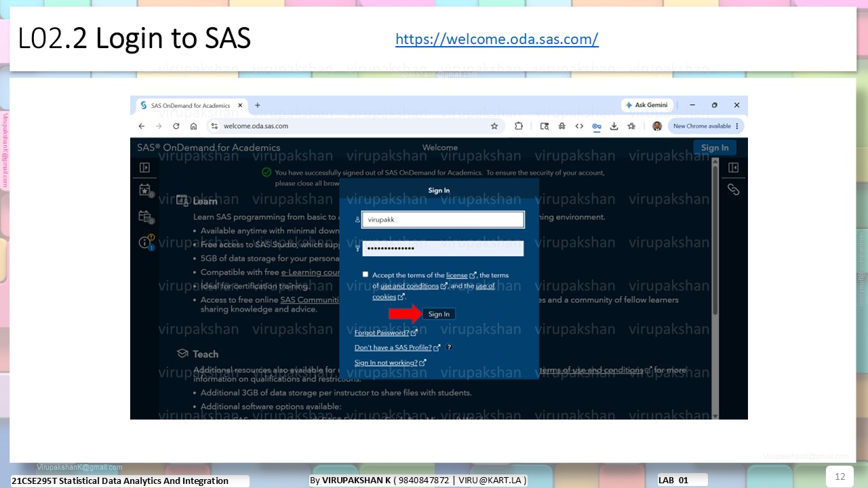Screen dimensions: 868x488
Task: Click the Welcome page title text
Action: pyautogui.click(x=440, y=148)
